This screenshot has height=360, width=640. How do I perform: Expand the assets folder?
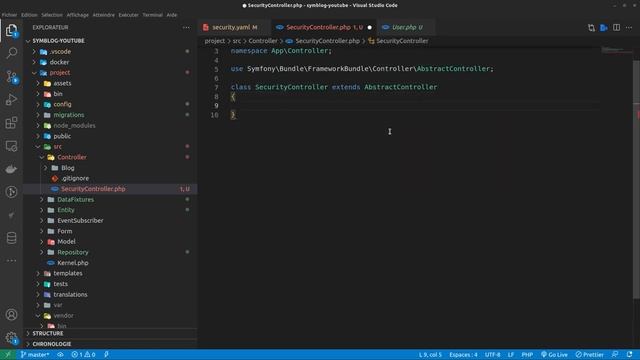click(38, 83)
